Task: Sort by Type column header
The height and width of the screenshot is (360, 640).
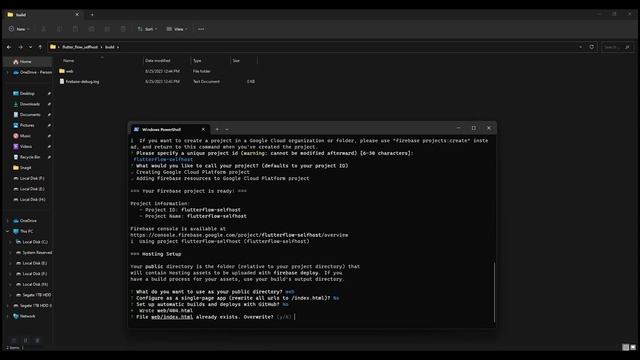Action: (x=197, y=60)
